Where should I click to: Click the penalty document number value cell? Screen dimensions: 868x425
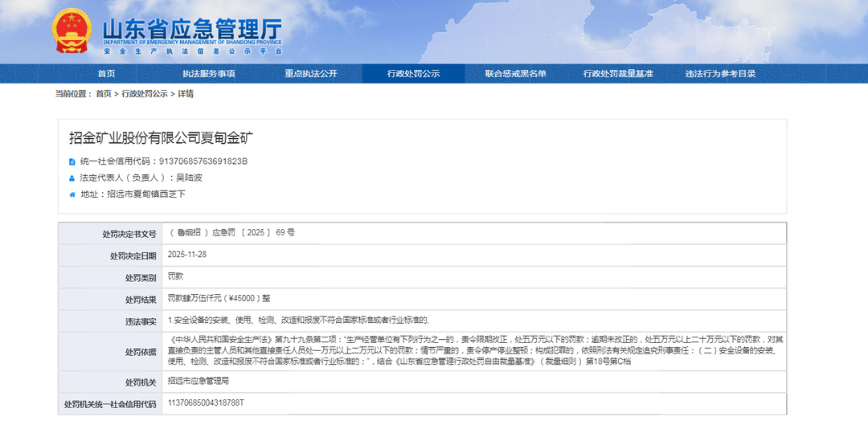pyautogui.click(x=231, y=232)
